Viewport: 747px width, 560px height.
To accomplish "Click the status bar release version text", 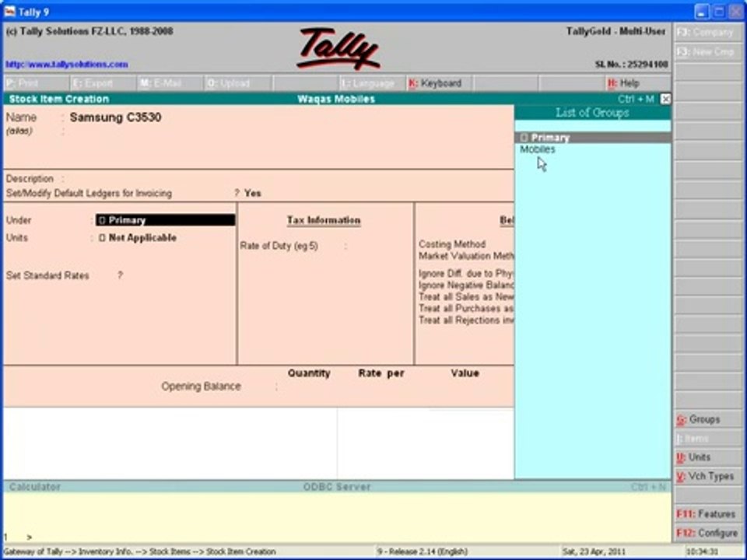I will click(x=423, y=552).
